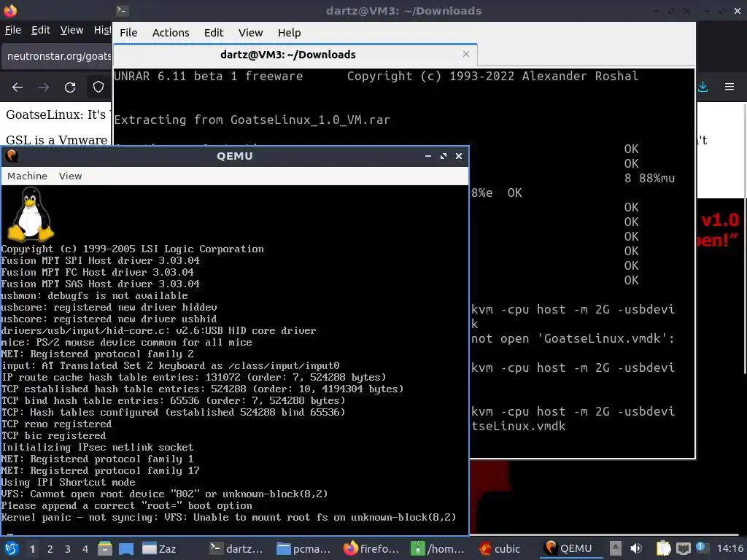This screenshot has width=747, height=560.
Task: Close the QEMU window
Action: pos(459,156)
